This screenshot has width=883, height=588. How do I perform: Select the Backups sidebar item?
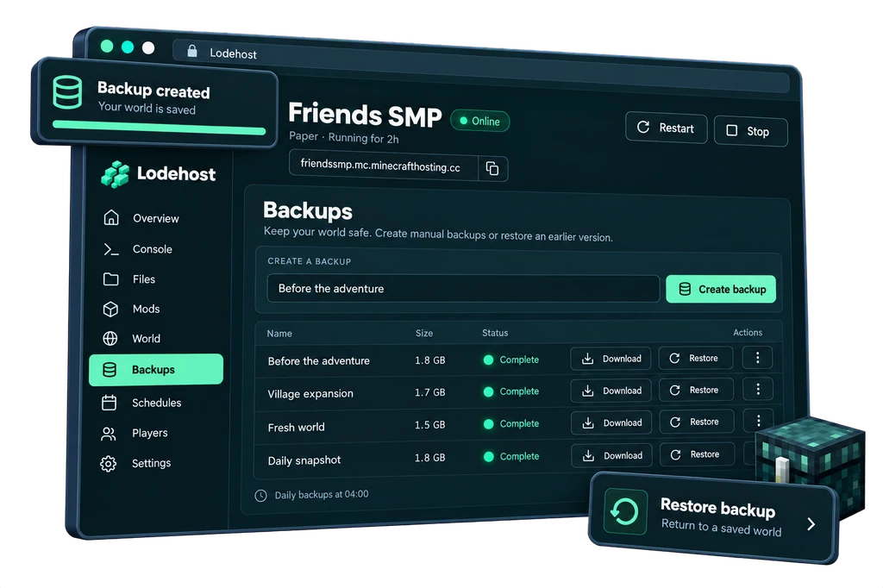tap(156, 370)
